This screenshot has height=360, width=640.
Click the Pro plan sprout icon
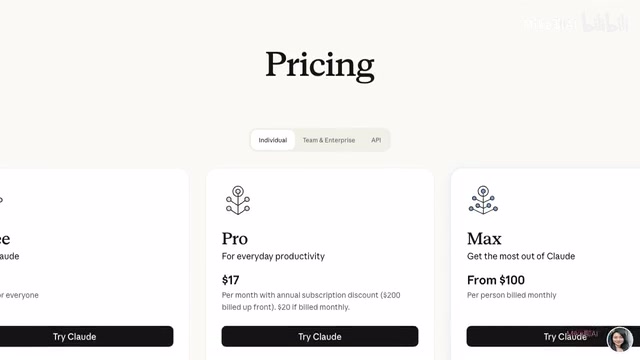238,200
